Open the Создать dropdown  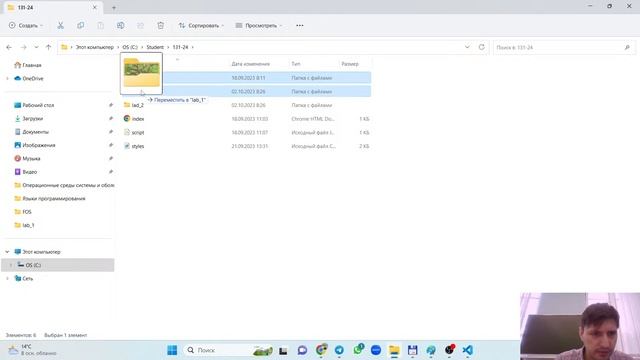pyautogui.click(x=26, y=25)
